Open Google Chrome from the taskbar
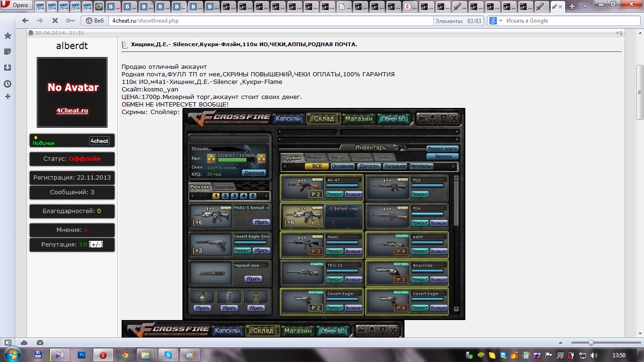The width and height of the screenshot is (644, 362). (125, 354)
